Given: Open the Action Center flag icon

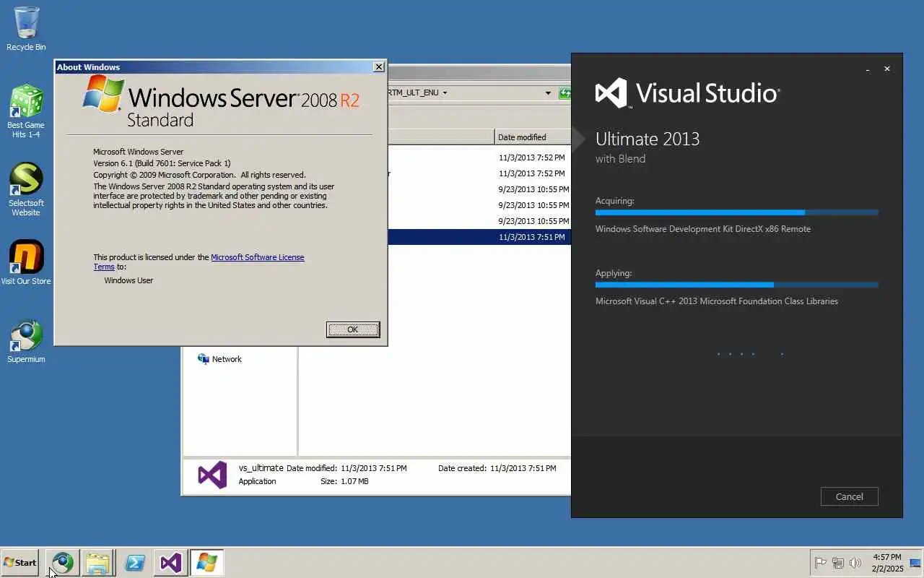Looking at the screenshot, I should (821, 563).
